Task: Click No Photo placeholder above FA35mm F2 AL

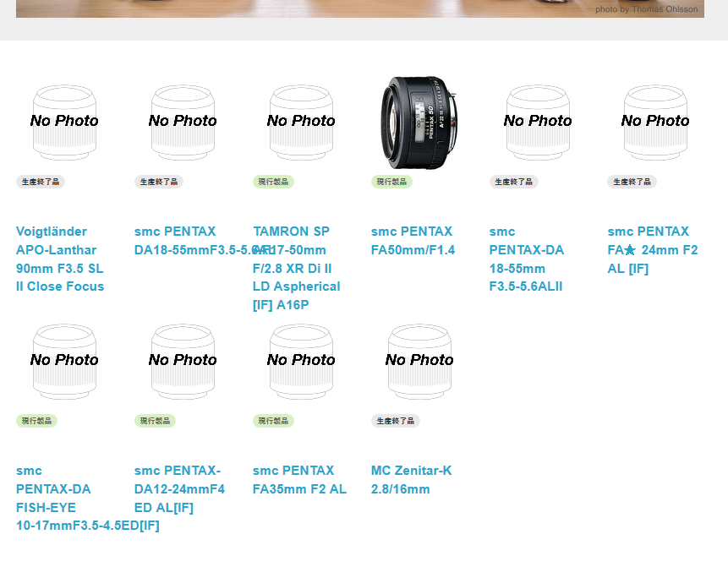Action: [301, 362]
